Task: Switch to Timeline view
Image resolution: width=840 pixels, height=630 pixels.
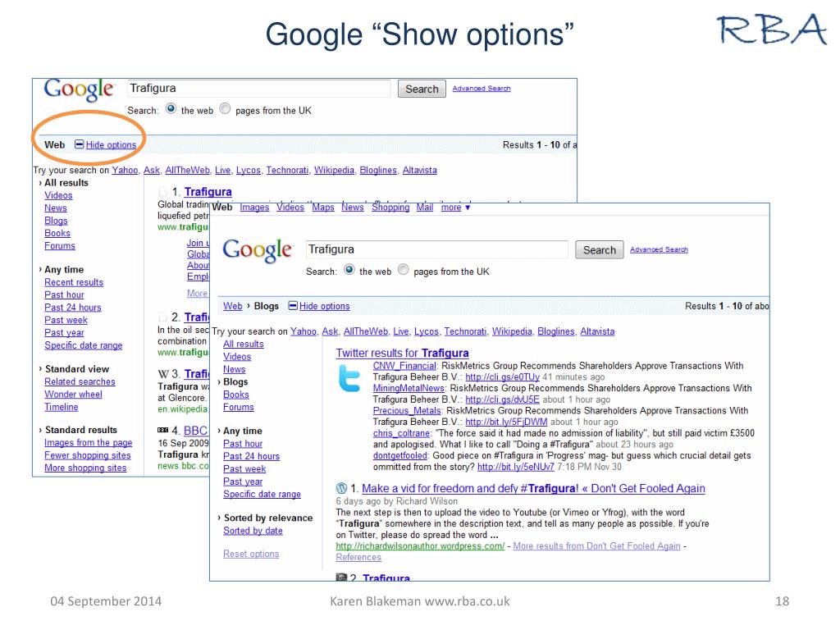Action: point(62,407)
